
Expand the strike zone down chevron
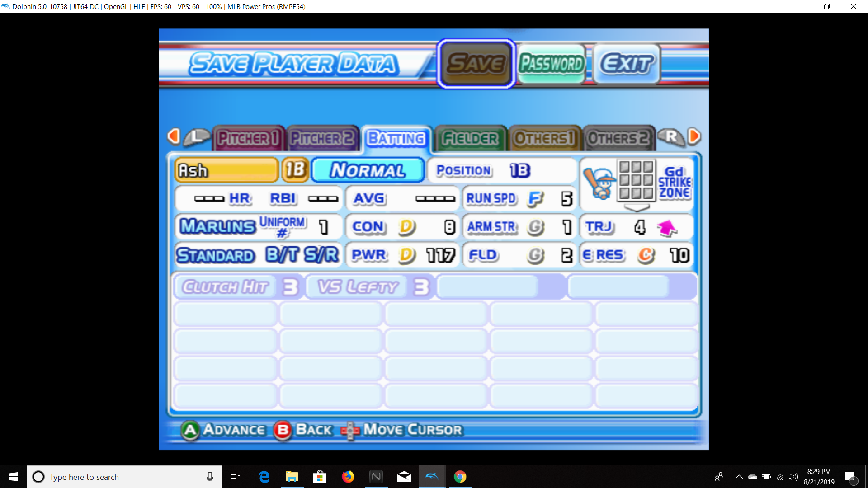637,208
